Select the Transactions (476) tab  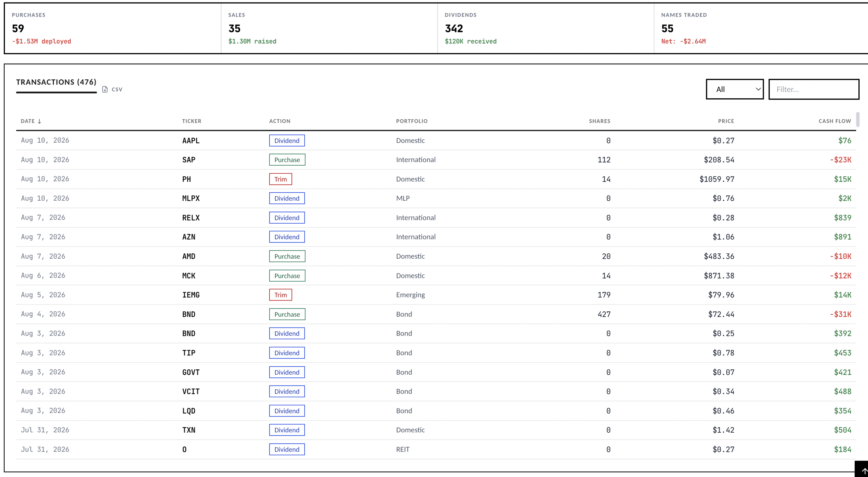click(x=56, y=82)
